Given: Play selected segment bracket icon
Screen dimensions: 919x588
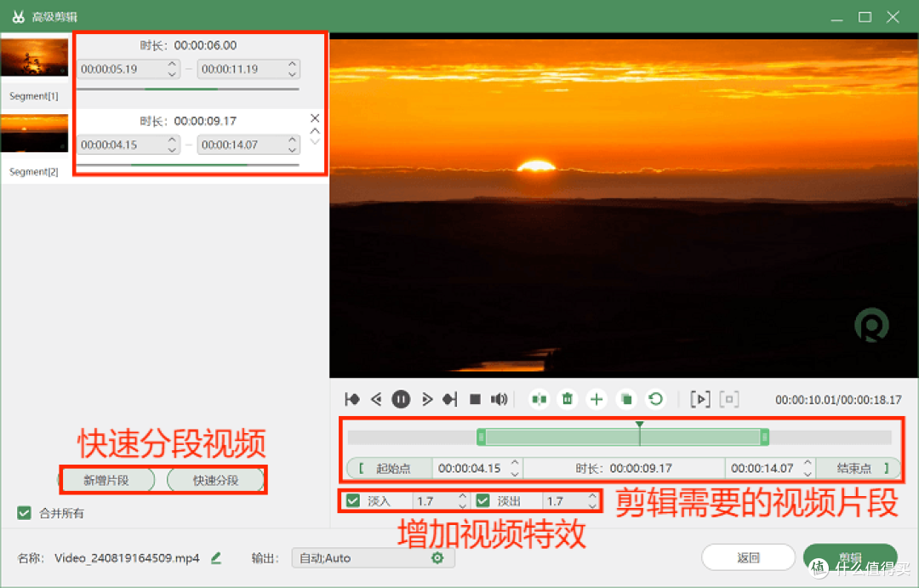Looking at the screenshot, I should [700, 399].
